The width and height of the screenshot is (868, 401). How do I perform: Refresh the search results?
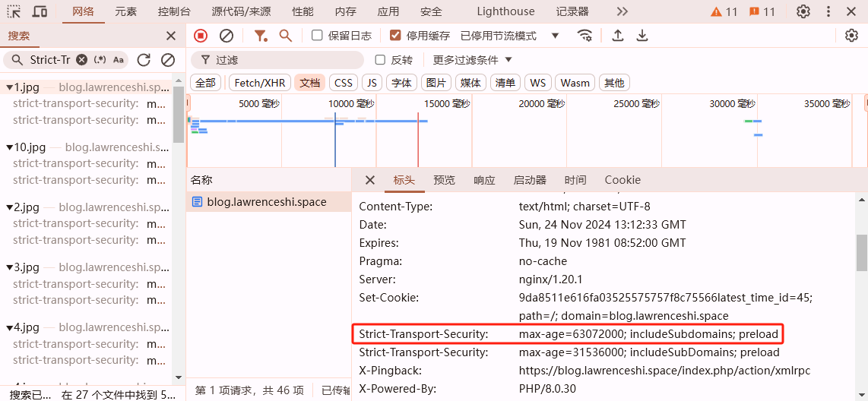tap(144, 60)
